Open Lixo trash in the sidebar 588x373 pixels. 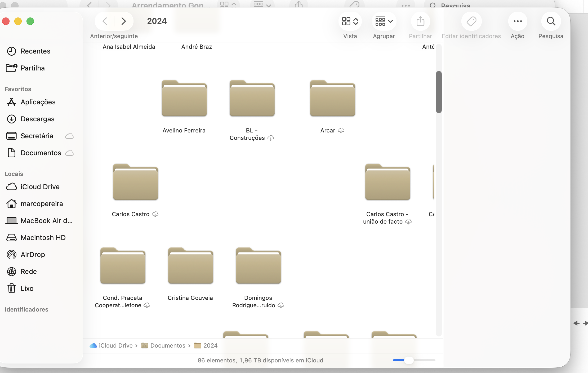[27, 288]
